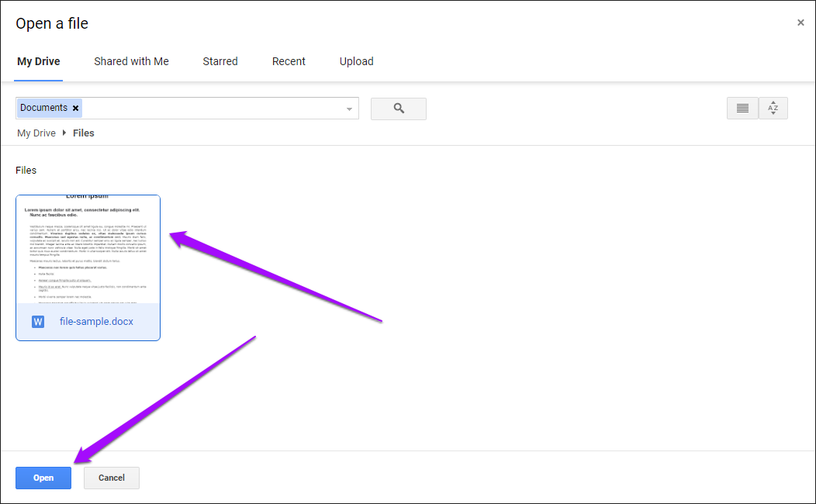Switch to list view layout
This screenshot has width=816, height=504.
(742, 108)
